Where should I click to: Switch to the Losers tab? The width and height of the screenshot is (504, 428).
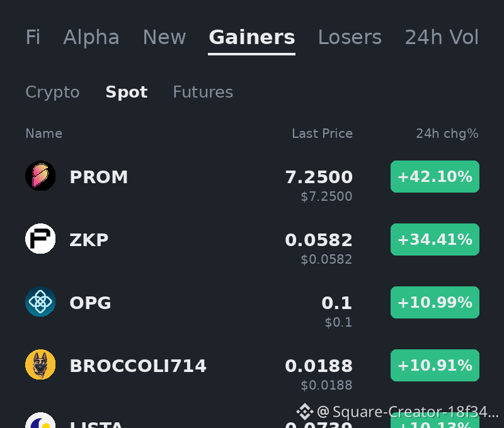[x=350, y=37]
